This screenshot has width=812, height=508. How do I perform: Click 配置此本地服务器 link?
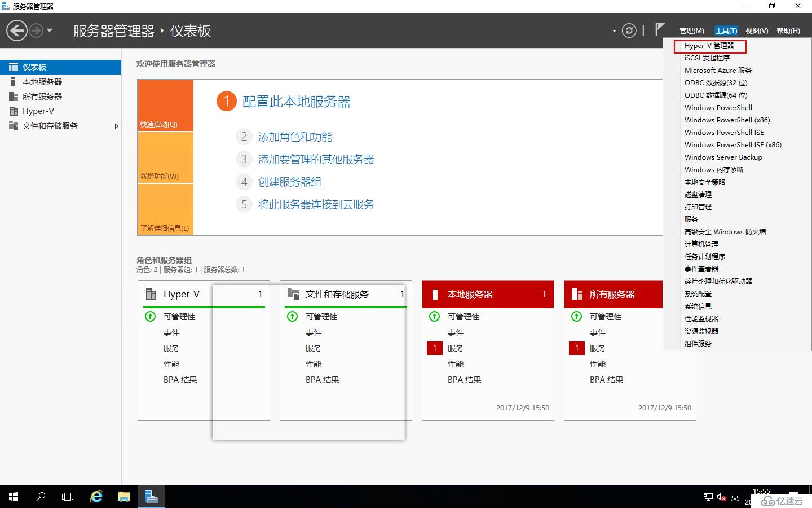(x=296, y=102)
